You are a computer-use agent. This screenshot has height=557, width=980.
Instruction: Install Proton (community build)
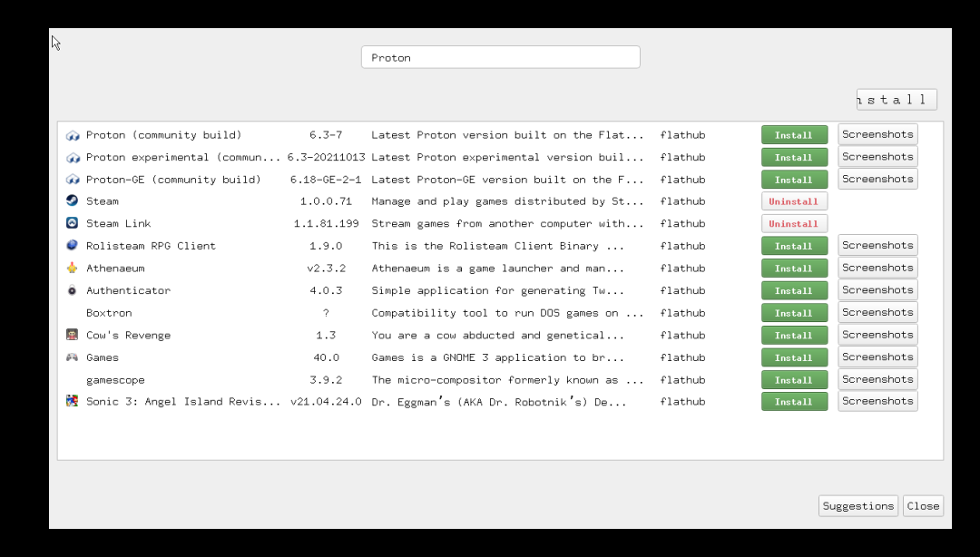click(x=794, y=135)
